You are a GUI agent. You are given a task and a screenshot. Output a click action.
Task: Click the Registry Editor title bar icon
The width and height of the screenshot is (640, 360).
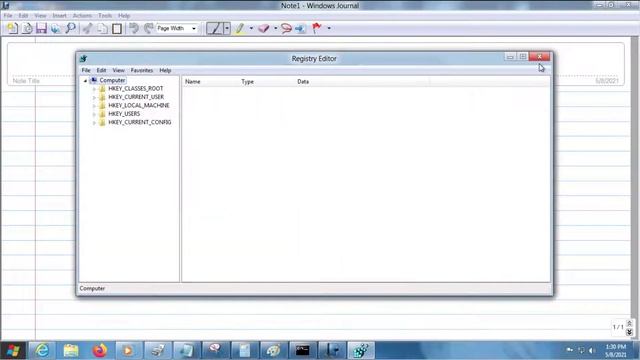pyautogui.click(x=84, y=59)
